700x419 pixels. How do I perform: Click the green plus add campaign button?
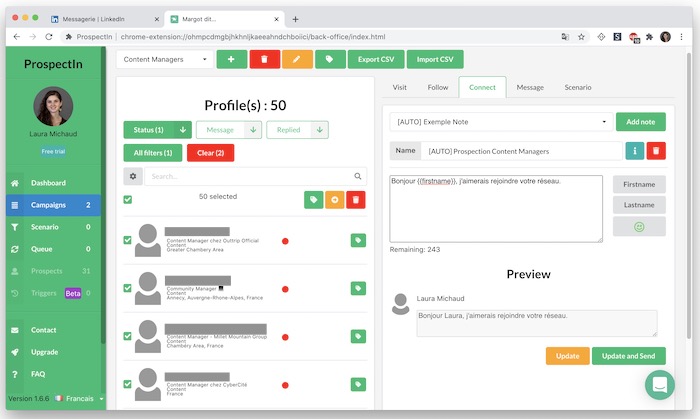click(232, 59)
